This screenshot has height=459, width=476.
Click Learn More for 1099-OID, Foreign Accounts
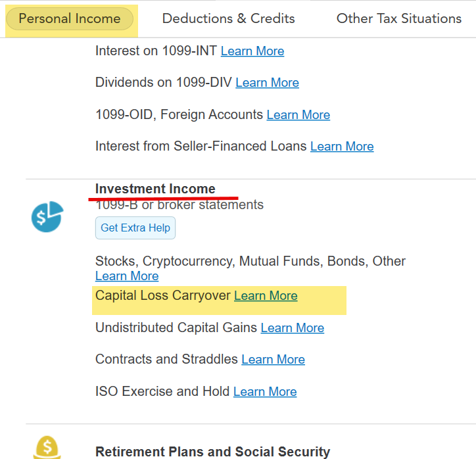pyautogui.click(x=298, y=115)
